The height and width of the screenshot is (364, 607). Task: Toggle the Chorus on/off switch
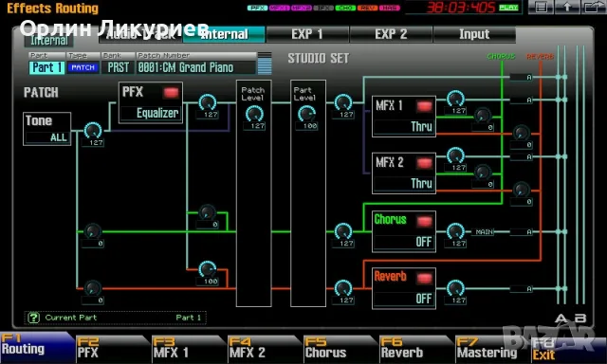point(424,221)
